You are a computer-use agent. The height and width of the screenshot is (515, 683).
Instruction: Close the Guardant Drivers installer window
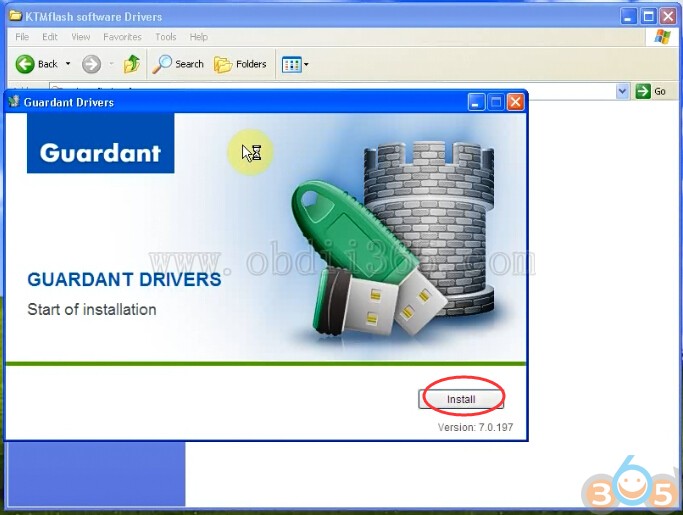point(515,102)
